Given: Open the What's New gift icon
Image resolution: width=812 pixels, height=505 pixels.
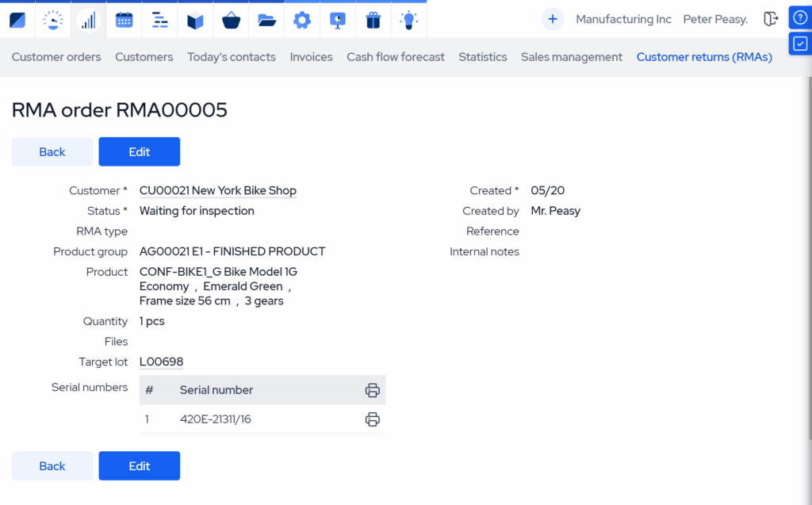Looking at the screenshot, I should (x=373, y=19).
